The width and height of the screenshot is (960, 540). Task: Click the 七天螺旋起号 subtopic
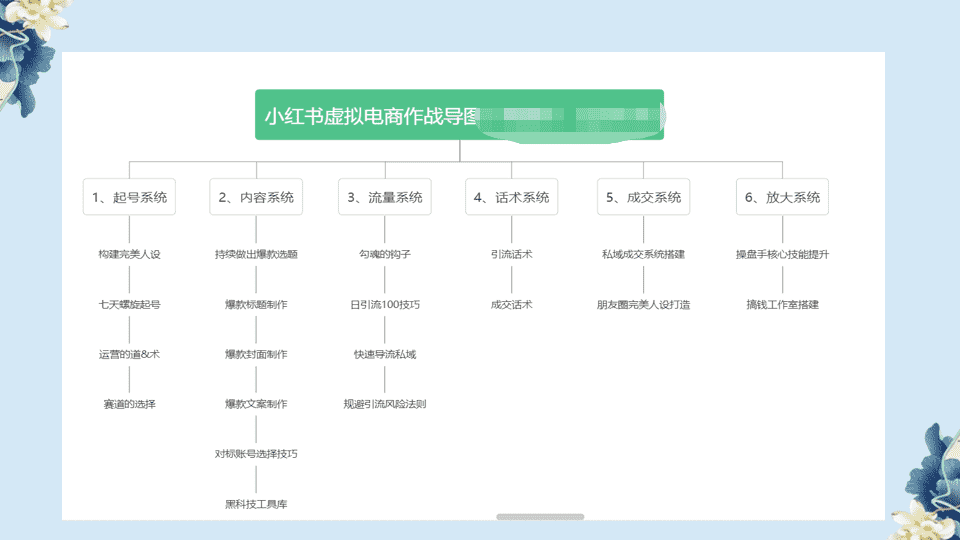point(129,304)
